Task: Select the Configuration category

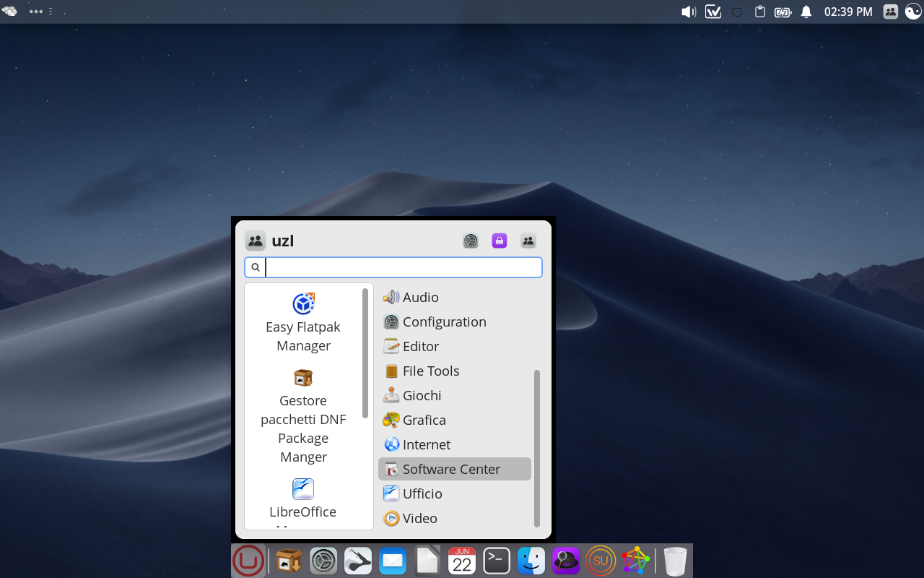Action: coord(444,322)
